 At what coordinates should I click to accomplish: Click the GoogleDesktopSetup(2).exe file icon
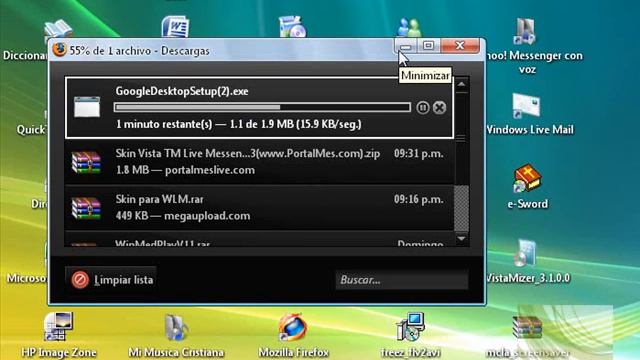(87, 107)
